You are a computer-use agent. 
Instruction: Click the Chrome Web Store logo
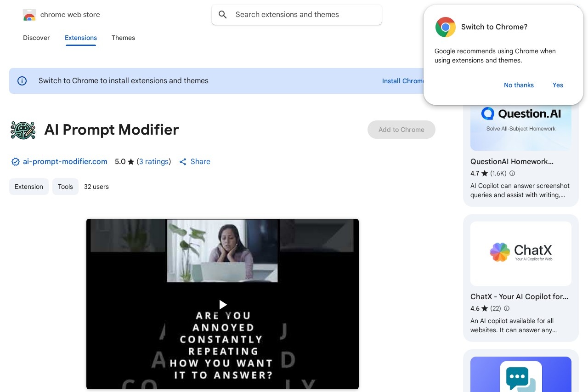point(29,15)
